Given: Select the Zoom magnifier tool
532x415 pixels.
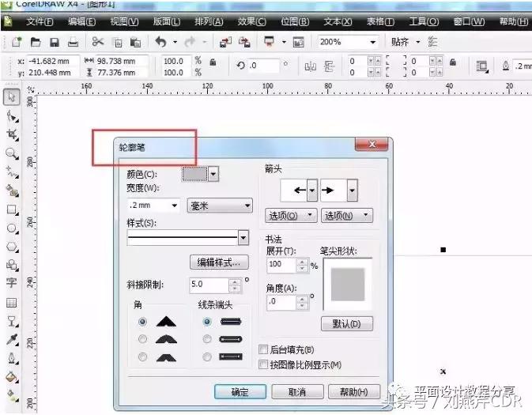Looking at the screenshot, I should pyautogui.click(x=12, y=153).
